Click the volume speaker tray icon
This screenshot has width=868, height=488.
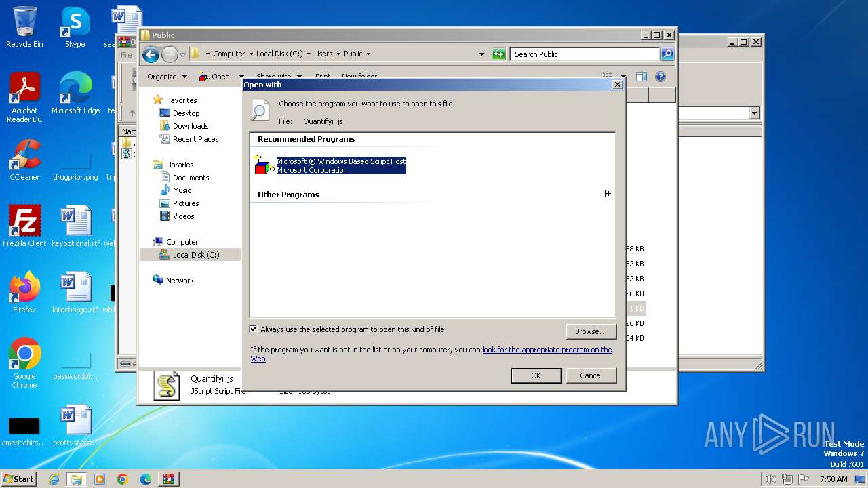click(770, 479)
